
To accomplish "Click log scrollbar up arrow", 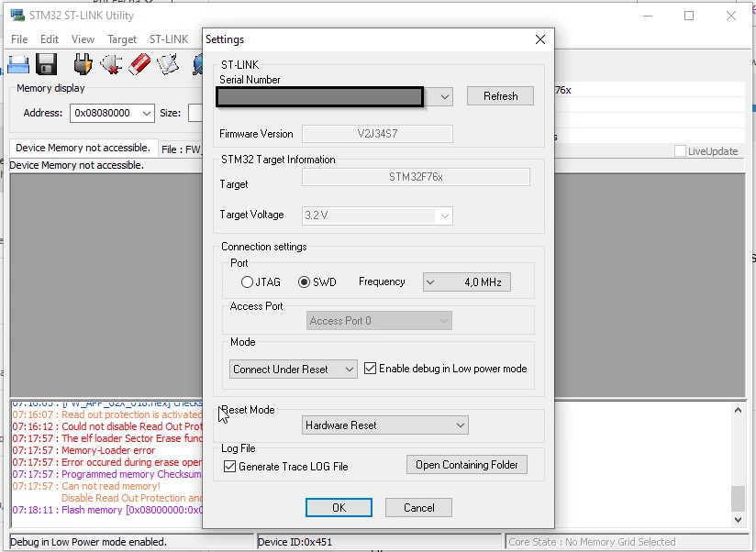I will coord(738,410).
